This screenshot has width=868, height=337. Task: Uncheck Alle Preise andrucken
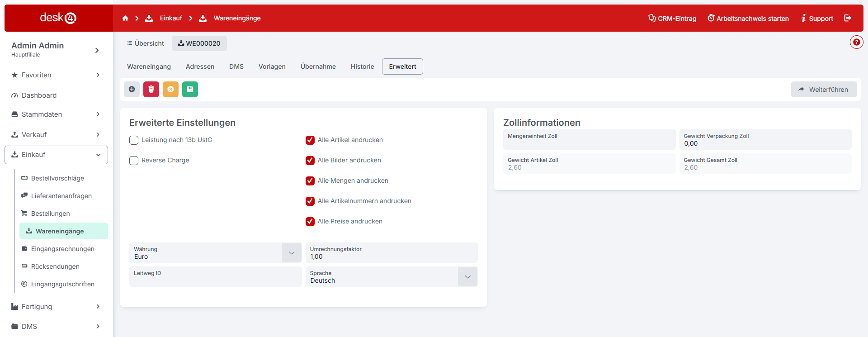310,222
